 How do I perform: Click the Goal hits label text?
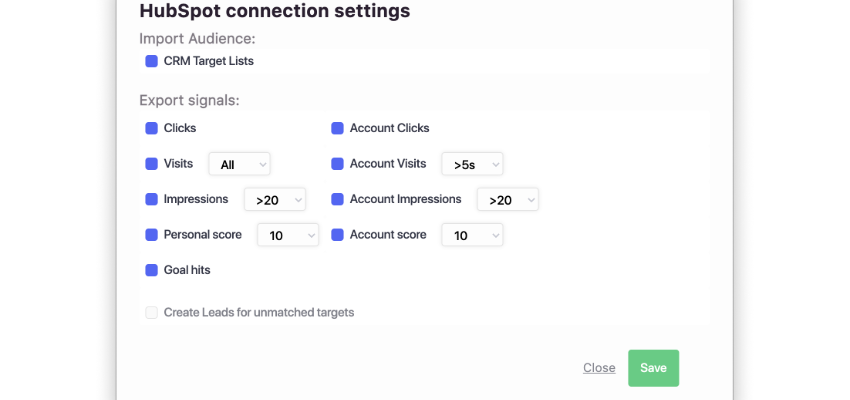(x=187, y=270)
